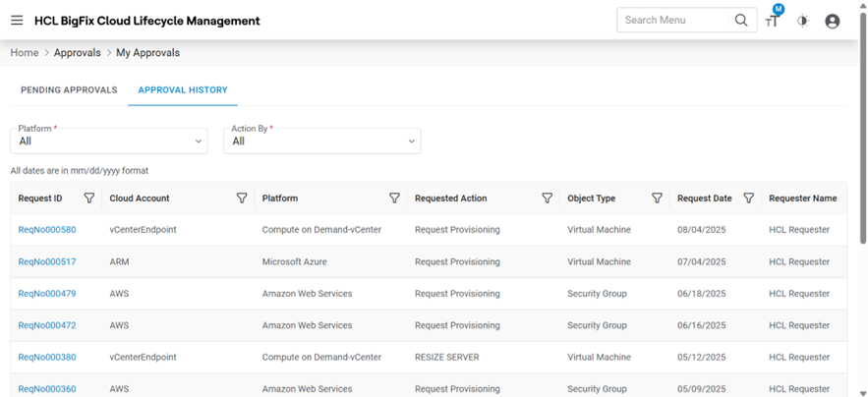This screenshot has height=397, width=868.
Task: Open request ReqNo000580
Action: [47, 230]
